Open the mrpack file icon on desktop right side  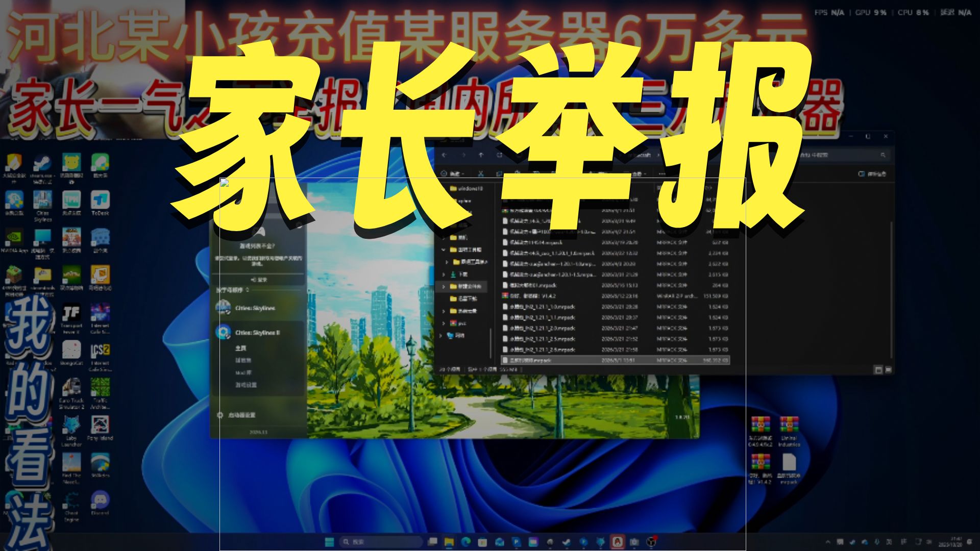pos(789,469)
